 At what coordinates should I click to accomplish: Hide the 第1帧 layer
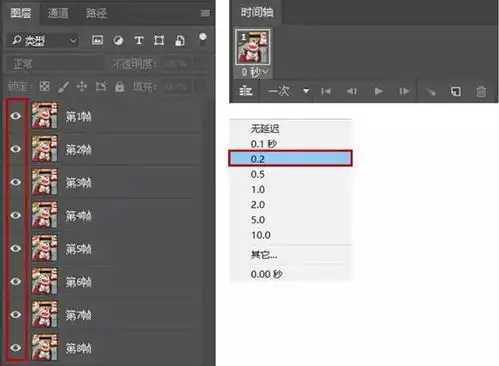tap(16, 116)
